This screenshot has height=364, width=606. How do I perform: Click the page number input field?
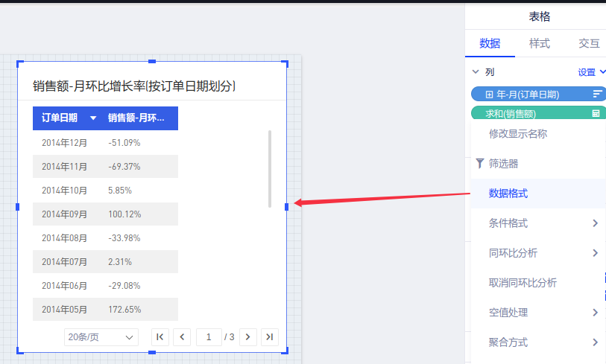pyautogui.click(x=209, y=337)
